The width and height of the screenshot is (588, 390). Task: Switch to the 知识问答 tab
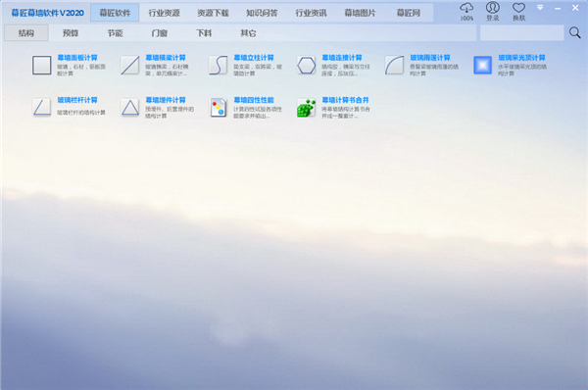tap(262, 13)
